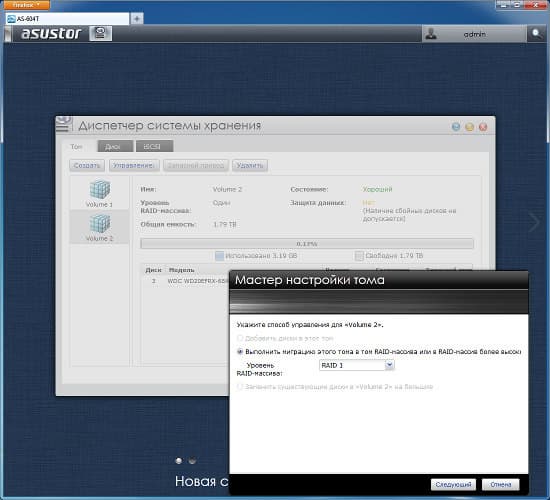Click the Удалить button
Image resolution: width=550 pixels, height=500 pixels.
250,165
